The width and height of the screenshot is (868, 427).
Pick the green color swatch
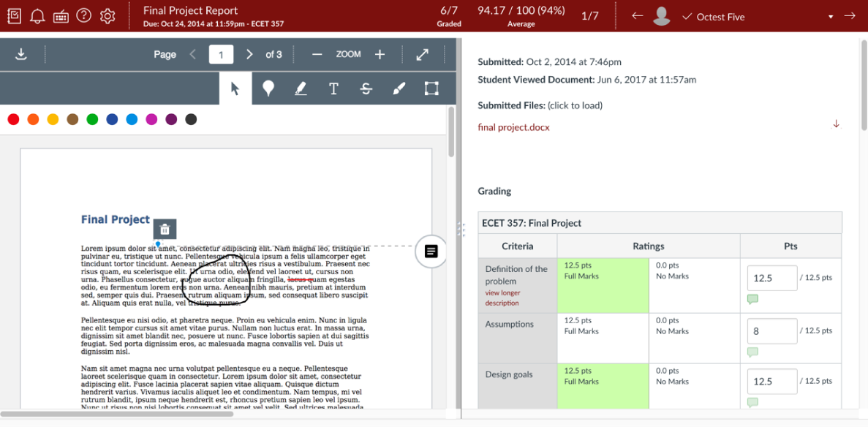click(x=92, y=119)
